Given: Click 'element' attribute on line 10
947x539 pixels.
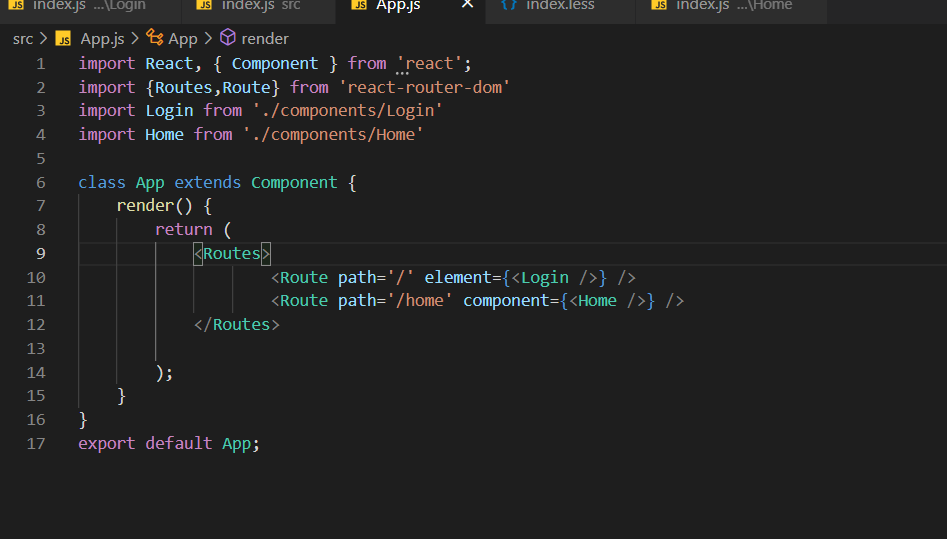Looking at the screenshot, I should click(x=458, y=278).
